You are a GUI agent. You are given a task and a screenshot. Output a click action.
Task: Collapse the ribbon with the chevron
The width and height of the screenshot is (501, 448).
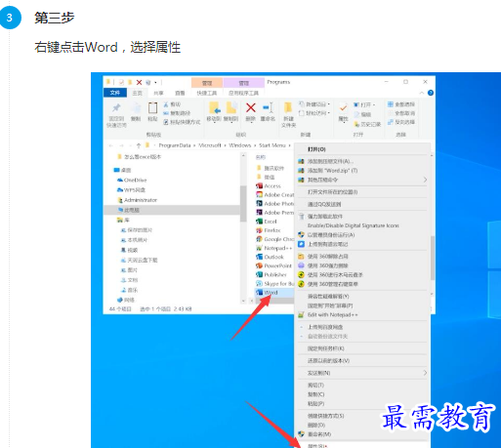click(x=422, y=93)
